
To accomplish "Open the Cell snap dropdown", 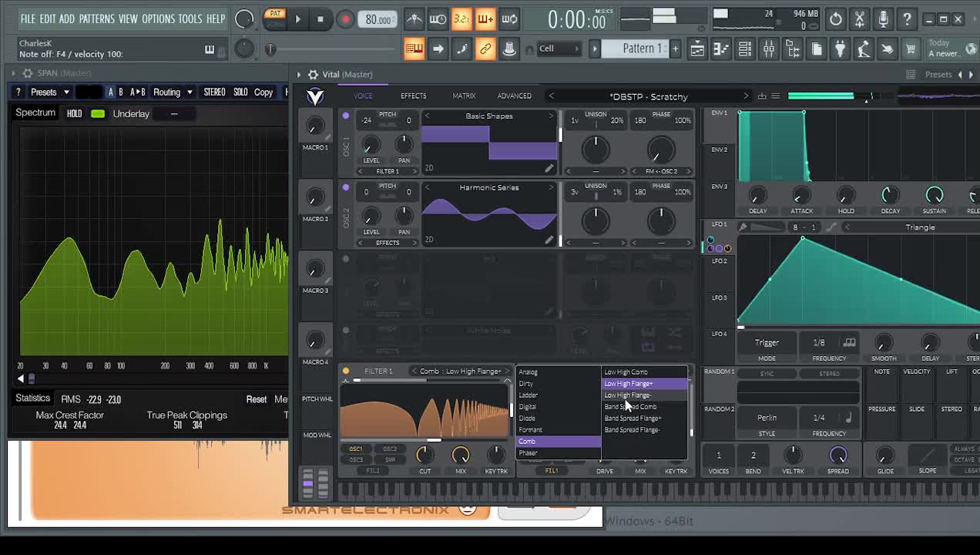I will pos(559,49).
